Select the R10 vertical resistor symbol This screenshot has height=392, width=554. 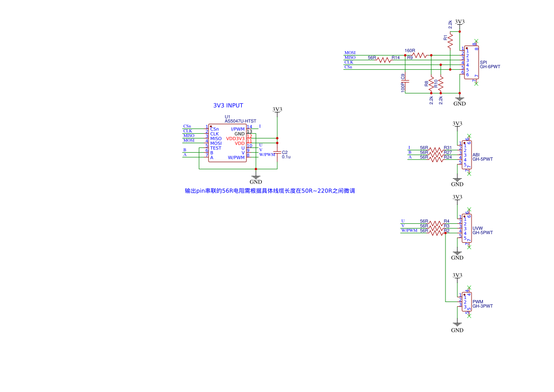[x=441, y=83]
